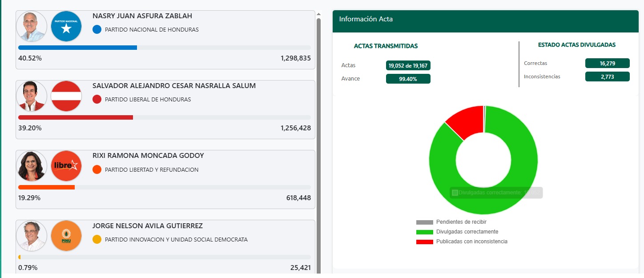Toggle Divulgadas correctamente legend item
Image resolution: width=644 pixels, height=278 pixels.
pos(457,232)
